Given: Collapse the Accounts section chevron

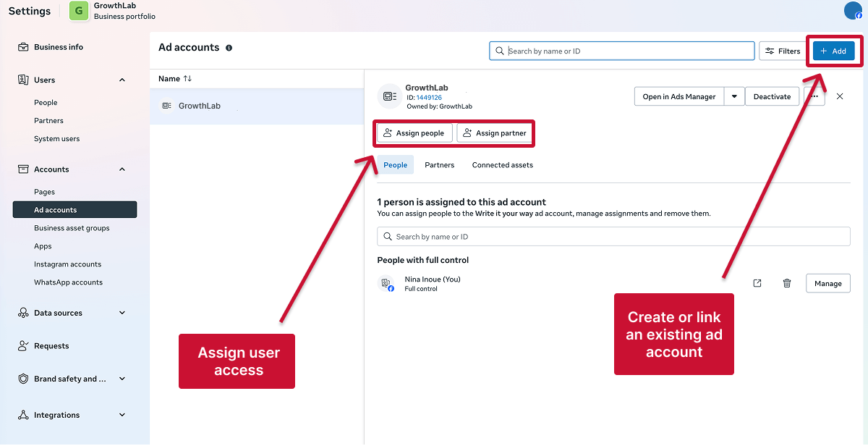Looking at the screenshot, I should 122,169.
